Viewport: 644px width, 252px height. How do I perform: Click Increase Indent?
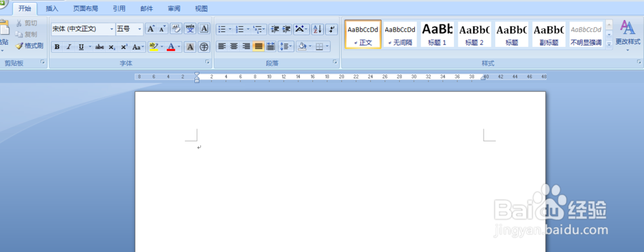tap(287, 29)
